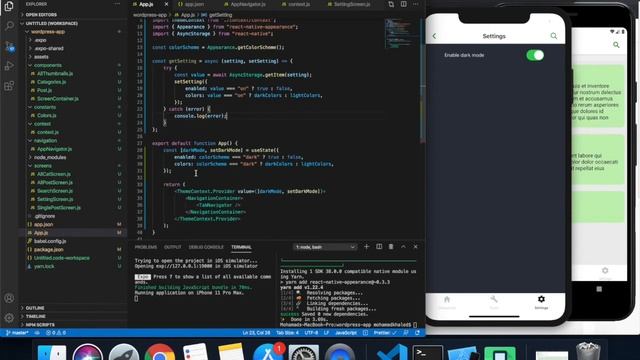640x360 pixels.
Task: Tap the back arrow in iPhone Settings screen
Action: (x=434, y=36)
